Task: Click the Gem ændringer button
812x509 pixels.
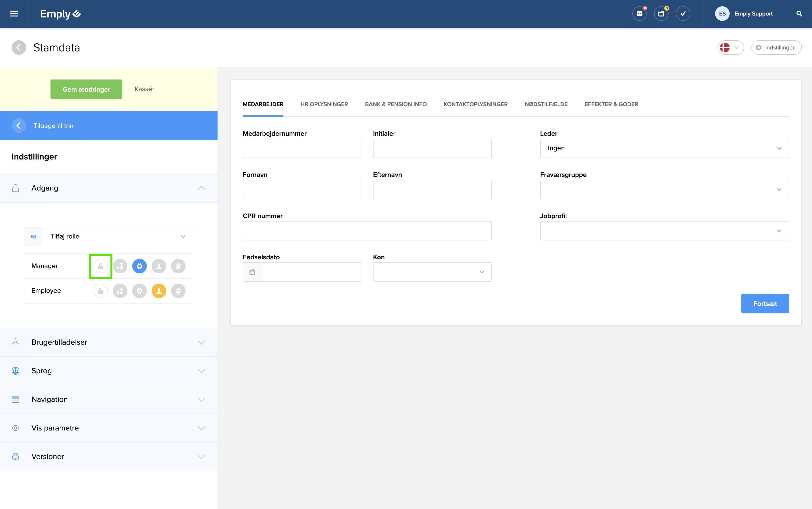Action: point(86,89)
